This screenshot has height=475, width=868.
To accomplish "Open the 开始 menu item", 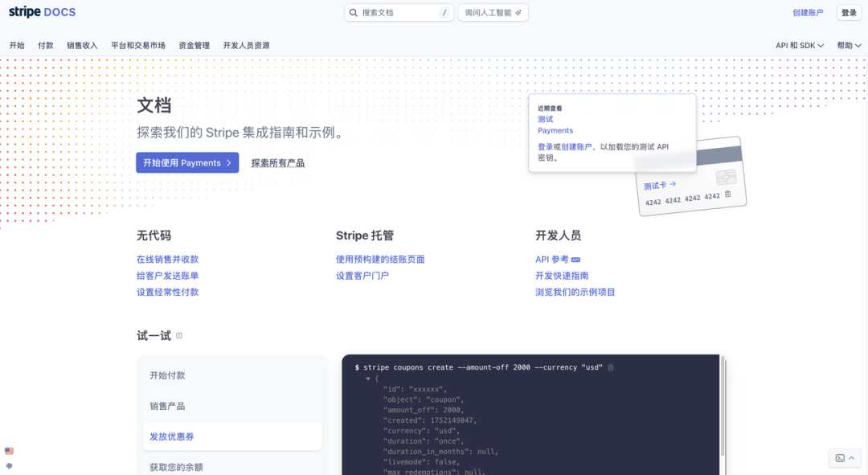I will pyautogui.click(x=17, y=45).
